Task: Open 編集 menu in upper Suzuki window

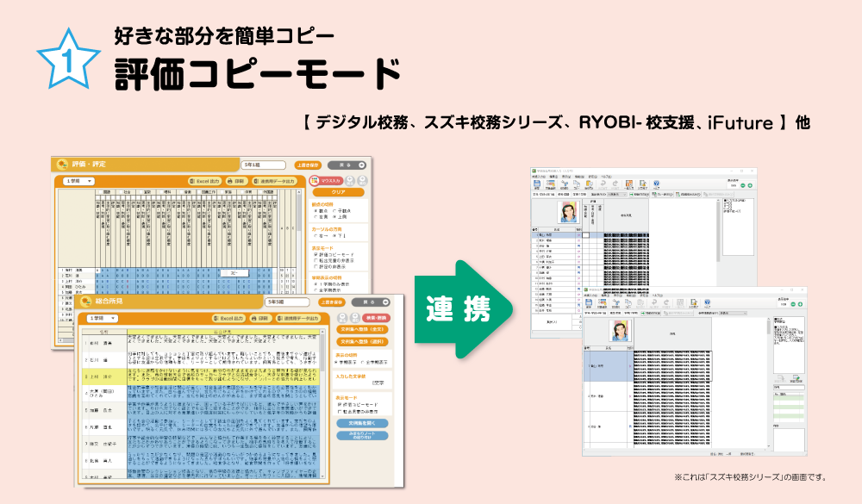Action: [553, 177]
